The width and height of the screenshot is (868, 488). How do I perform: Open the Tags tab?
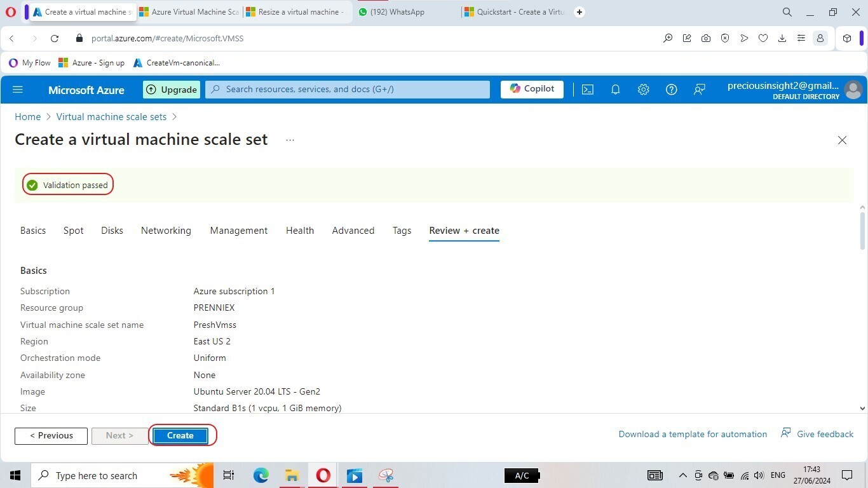pyautogui.click(x=402, y=231)
